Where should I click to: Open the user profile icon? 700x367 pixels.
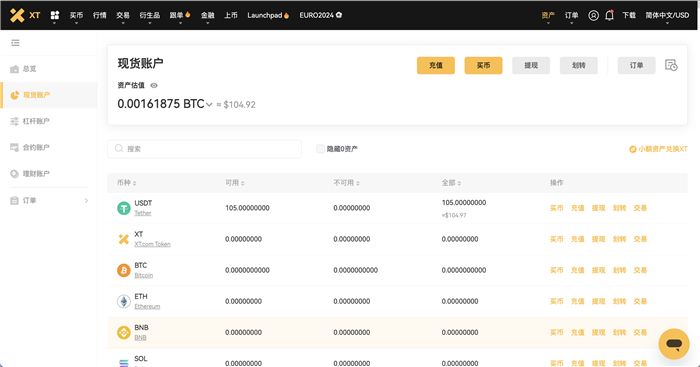593,15
